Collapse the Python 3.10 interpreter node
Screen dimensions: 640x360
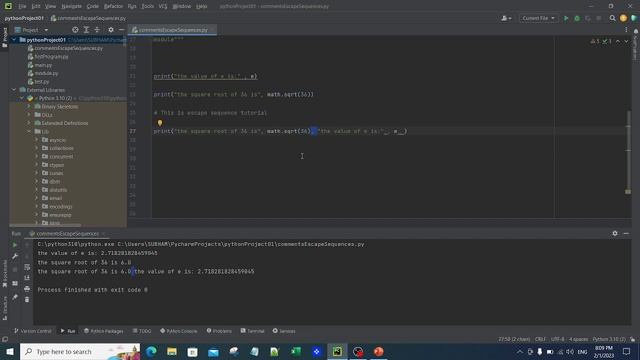22,98
